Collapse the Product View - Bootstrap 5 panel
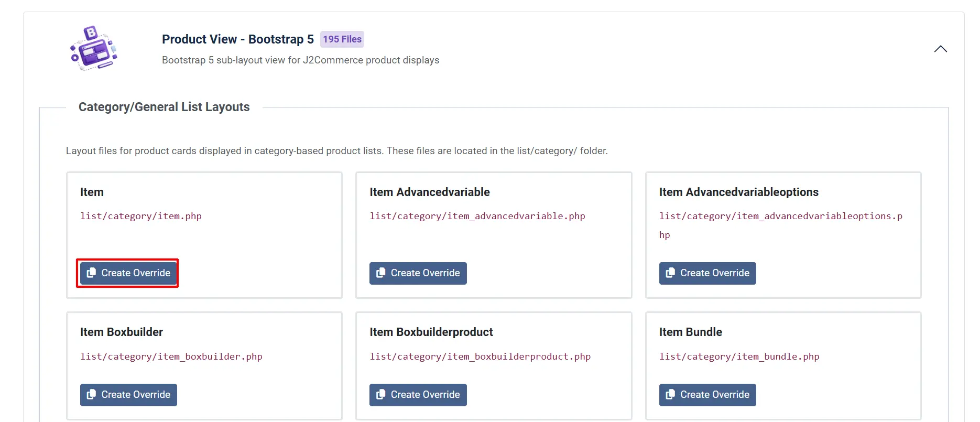This screenshot has width=980, height=422. tap(940, 49)
